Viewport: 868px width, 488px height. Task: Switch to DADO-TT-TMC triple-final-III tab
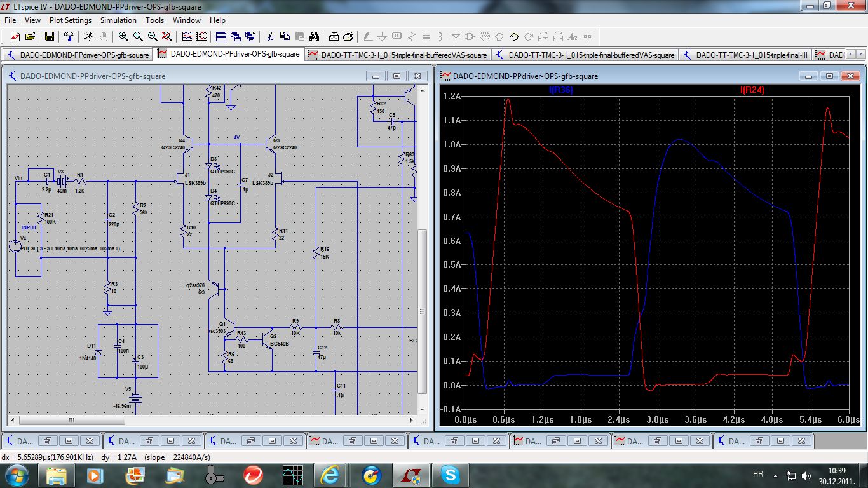tap(745, 55)
